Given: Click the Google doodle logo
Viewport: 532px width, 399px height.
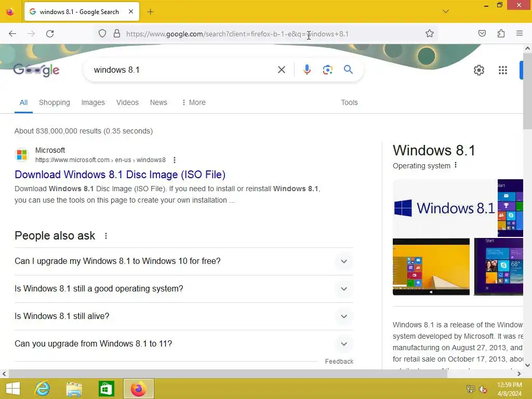Looking at the screenshot, I should [36, 70].
